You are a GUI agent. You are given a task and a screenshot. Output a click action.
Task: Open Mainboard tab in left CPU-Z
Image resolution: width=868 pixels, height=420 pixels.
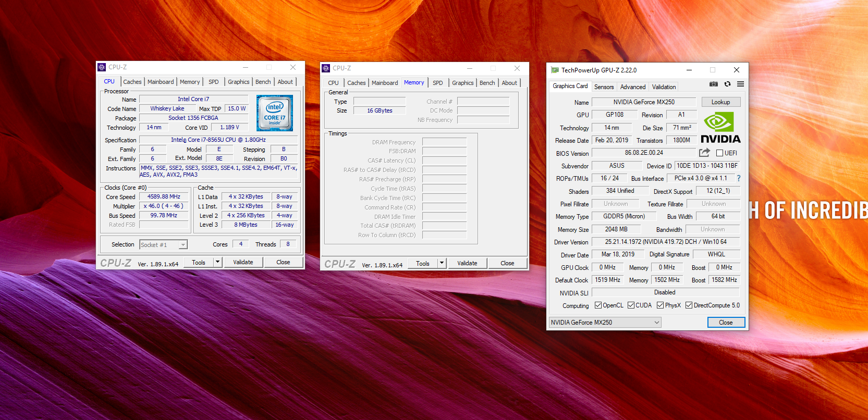click(161, 82)
